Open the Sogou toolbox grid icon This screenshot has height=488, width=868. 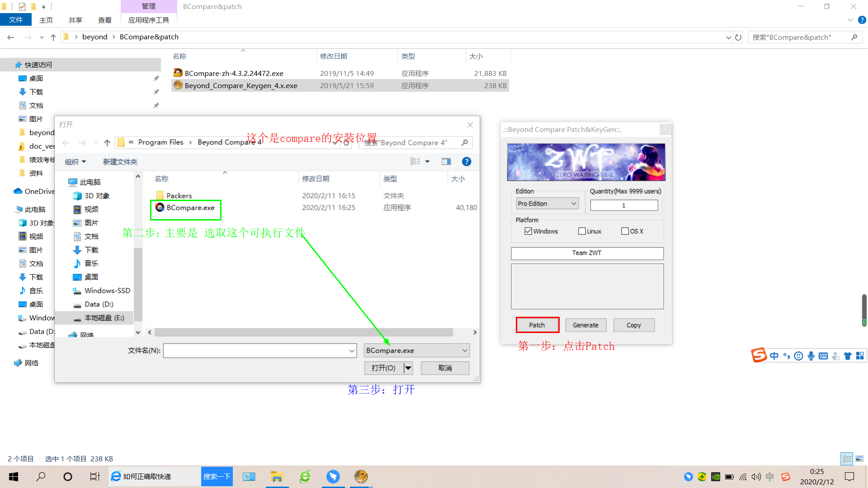860,356
